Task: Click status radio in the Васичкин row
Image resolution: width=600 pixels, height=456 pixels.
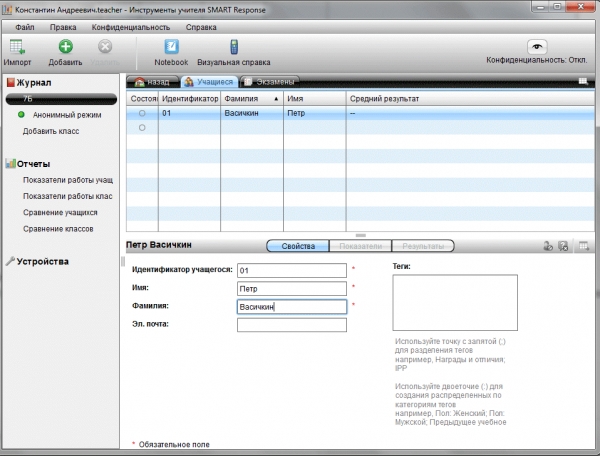Action: 142,113
